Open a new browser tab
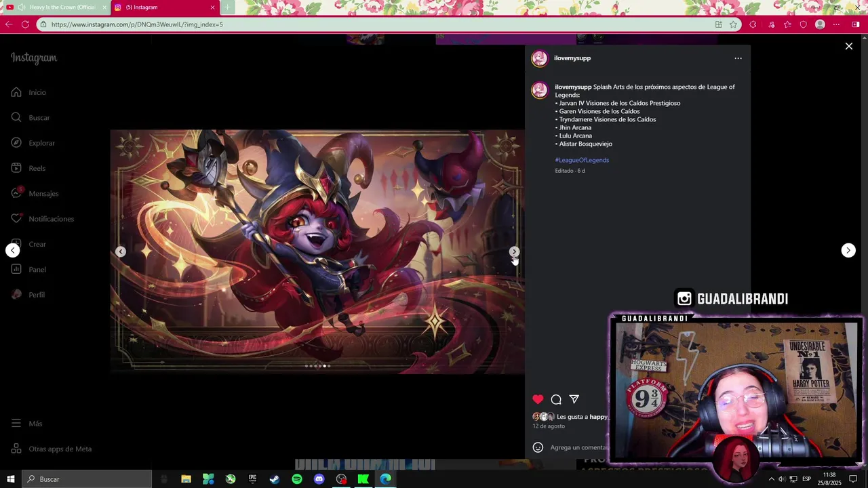The height and width of the screenshot is (488, 868). pyautogui.click(x=227, y=7)
